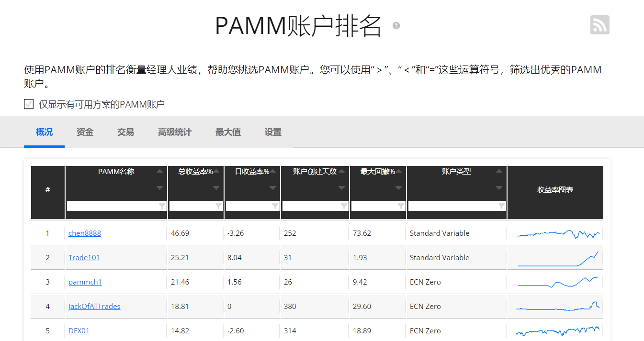Click the 账户创建天数 filter input field
Image resolution: width=644 pixels, height=341 pixels.
(315, 206)
